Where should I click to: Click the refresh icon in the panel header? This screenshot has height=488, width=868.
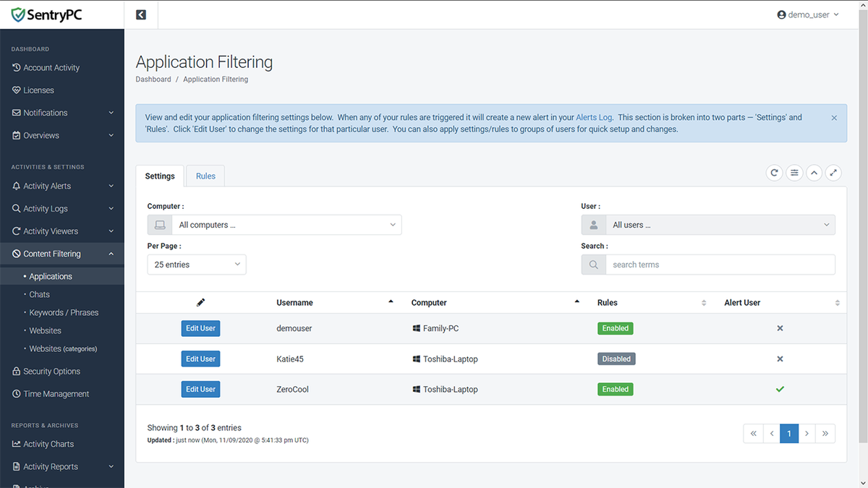coord(775,173)
